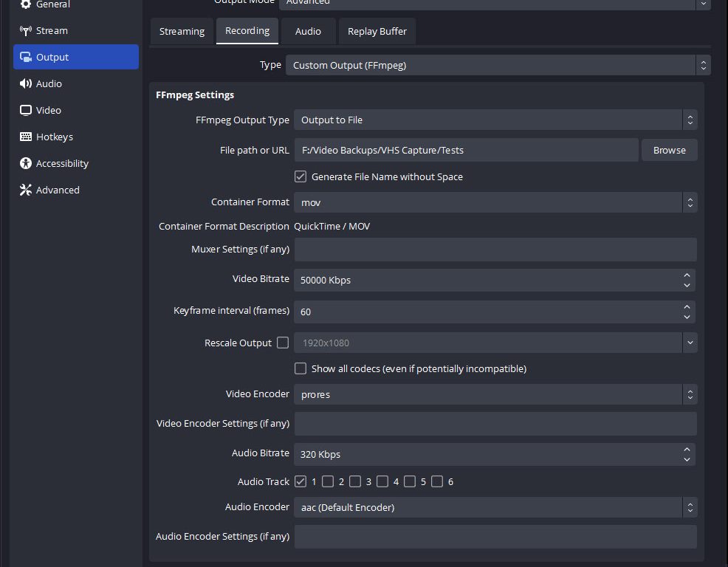Enable Show all codecs checkbox

[x=301, y=368]
